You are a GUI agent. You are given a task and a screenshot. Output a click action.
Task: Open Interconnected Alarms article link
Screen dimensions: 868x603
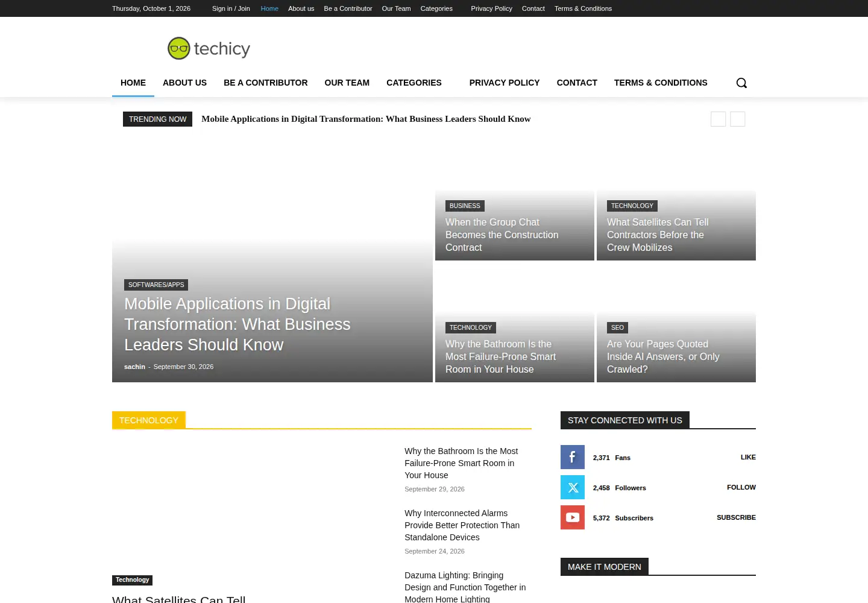462,525
